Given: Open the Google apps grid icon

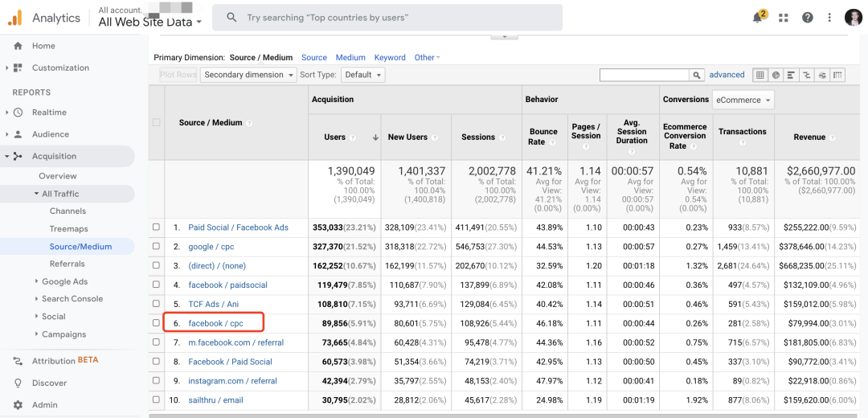Looking at the screenshot, I should point(783,18).
